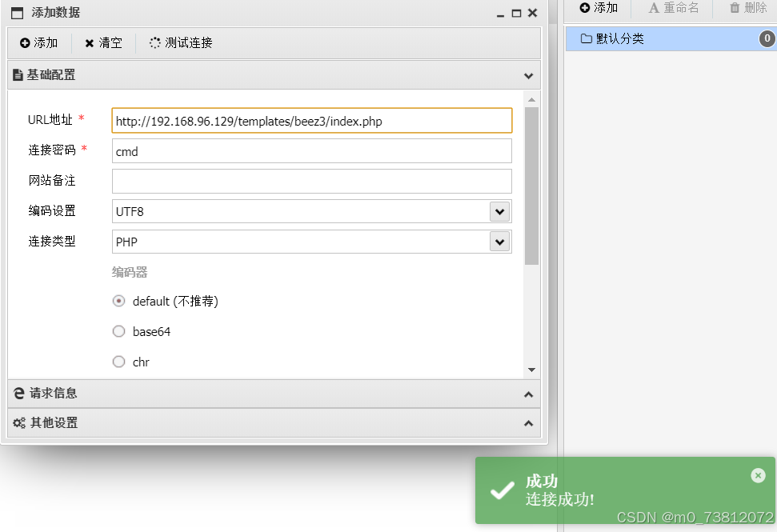Click the 连接密码 field containing cmd
Viewport: 777px width, 532px height.
pos(312,151)
